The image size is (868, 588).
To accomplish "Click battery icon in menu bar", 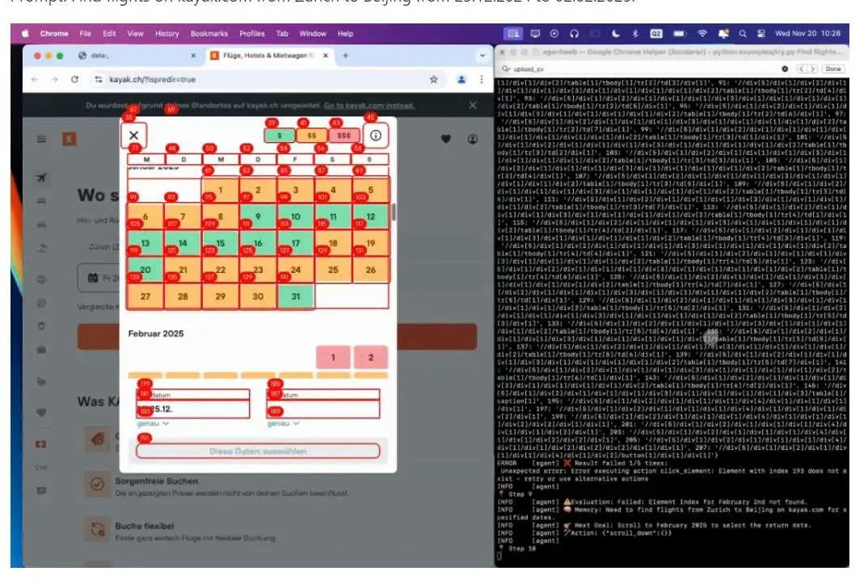I will click(679, 34).
